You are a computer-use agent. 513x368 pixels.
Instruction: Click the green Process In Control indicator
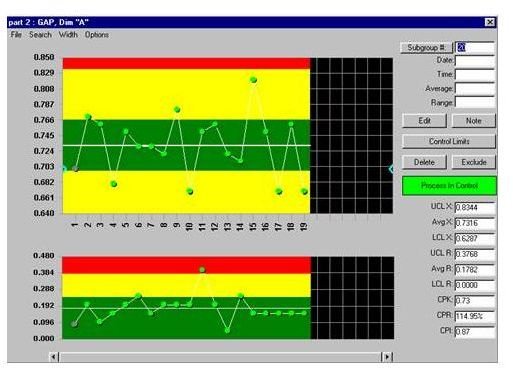point(449,186)
